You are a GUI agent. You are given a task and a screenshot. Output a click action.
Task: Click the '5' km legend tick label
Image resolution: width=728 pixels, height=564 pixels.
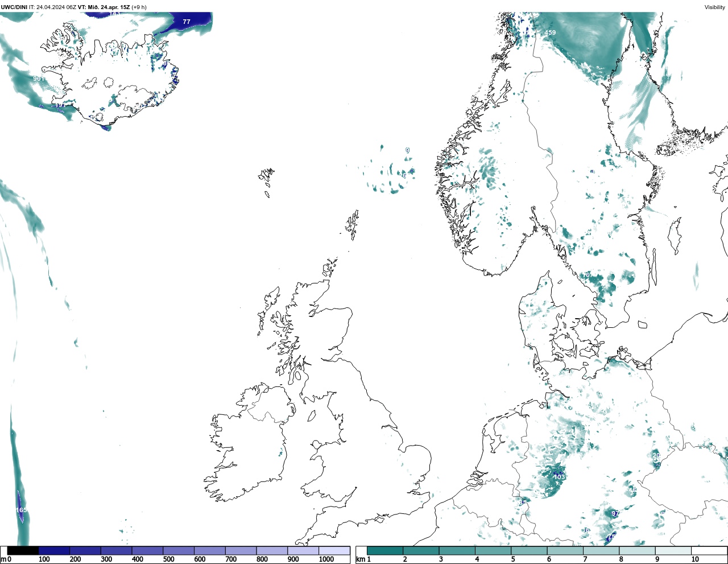[513, 559]
